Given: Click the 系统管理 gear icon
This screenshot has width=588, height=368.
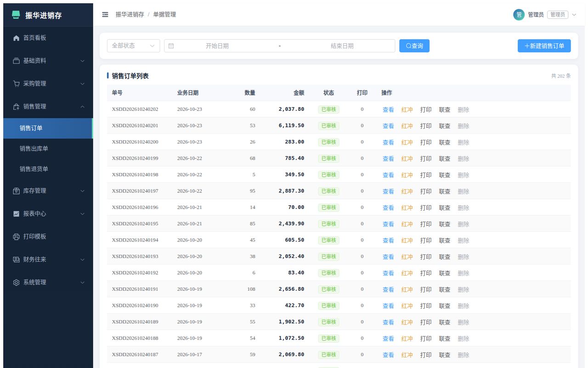Looking at the screenshot, I should (x=16, y=282).
